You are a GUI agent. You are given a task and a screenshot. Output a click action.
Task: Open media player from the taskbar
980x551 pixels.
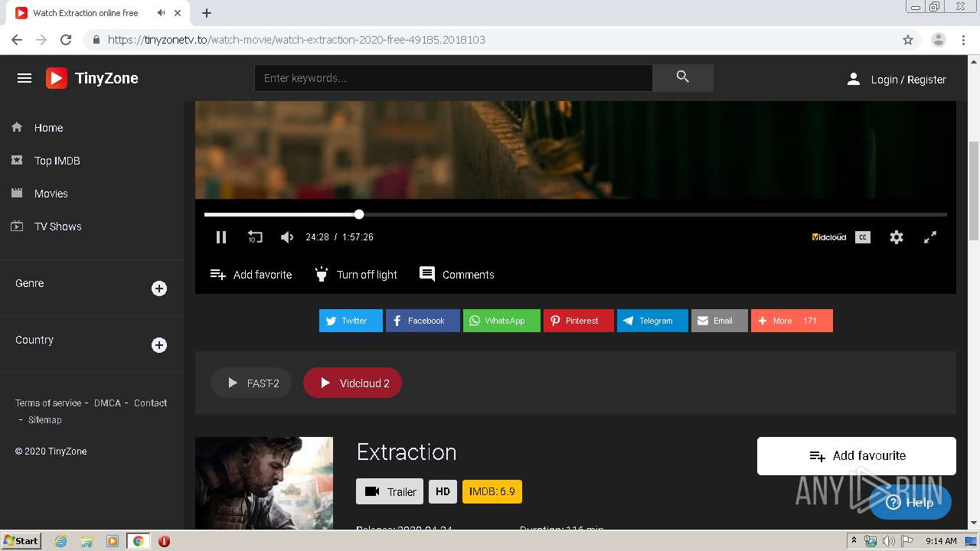click(113, 541)
